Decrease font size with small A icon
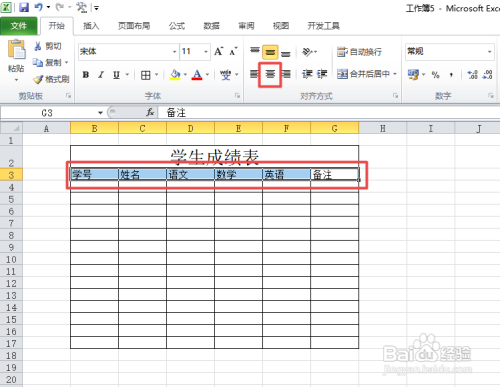 [233, 52]
